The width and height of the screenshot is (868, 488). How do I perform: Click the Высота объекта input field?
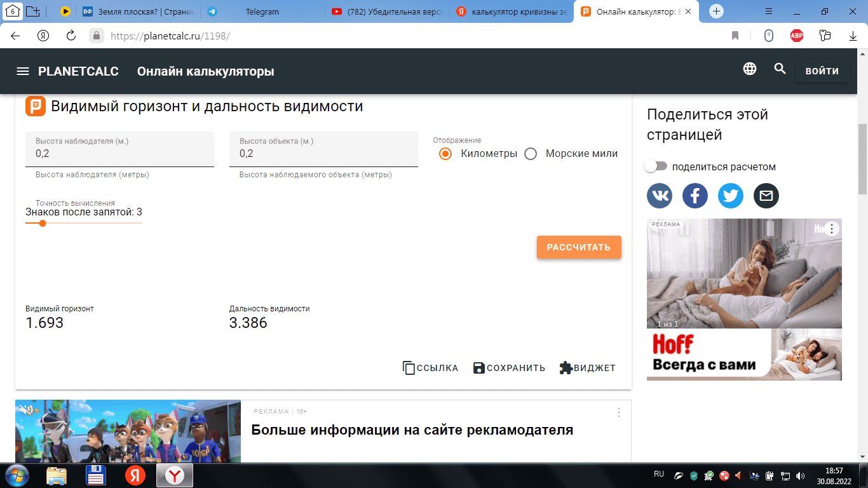(323, 149)
